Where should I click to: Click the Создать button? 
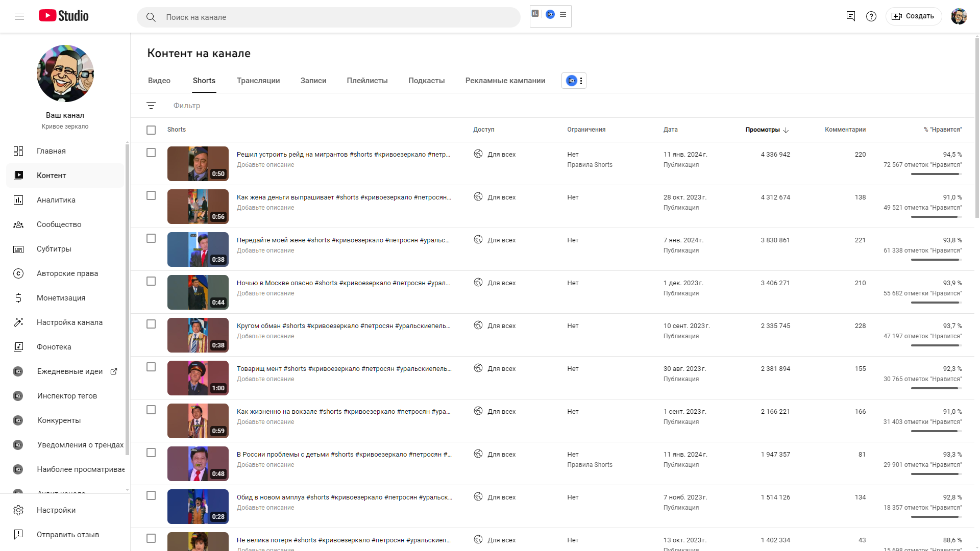(x=913, y=16)
